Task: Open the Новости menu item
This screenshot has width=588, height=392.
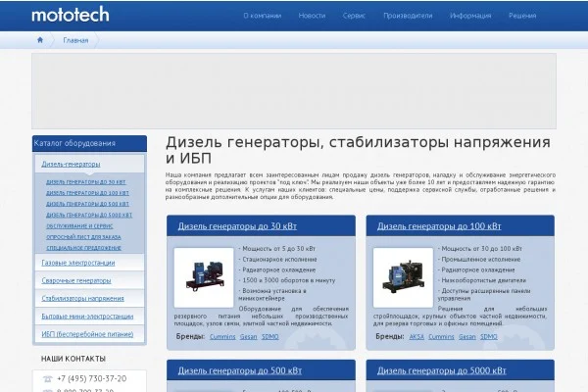Action: pos(312,16)
